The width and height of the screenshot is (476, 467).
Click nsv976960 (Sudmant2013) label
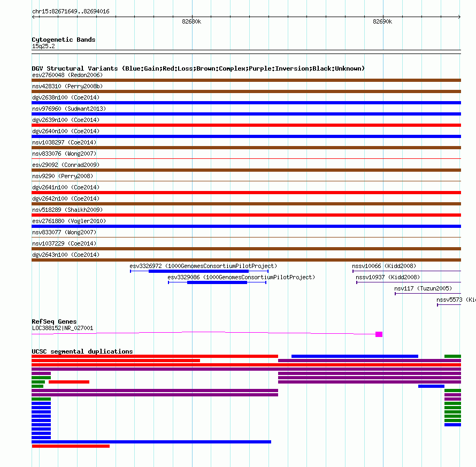[x=69, y=109]
